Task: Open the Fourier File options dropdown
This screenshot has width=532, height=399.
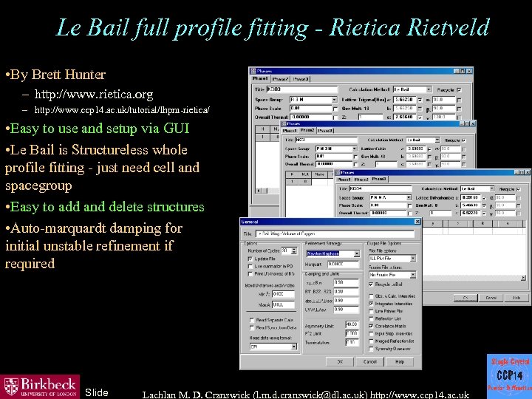Action: [x=412, y=275]
